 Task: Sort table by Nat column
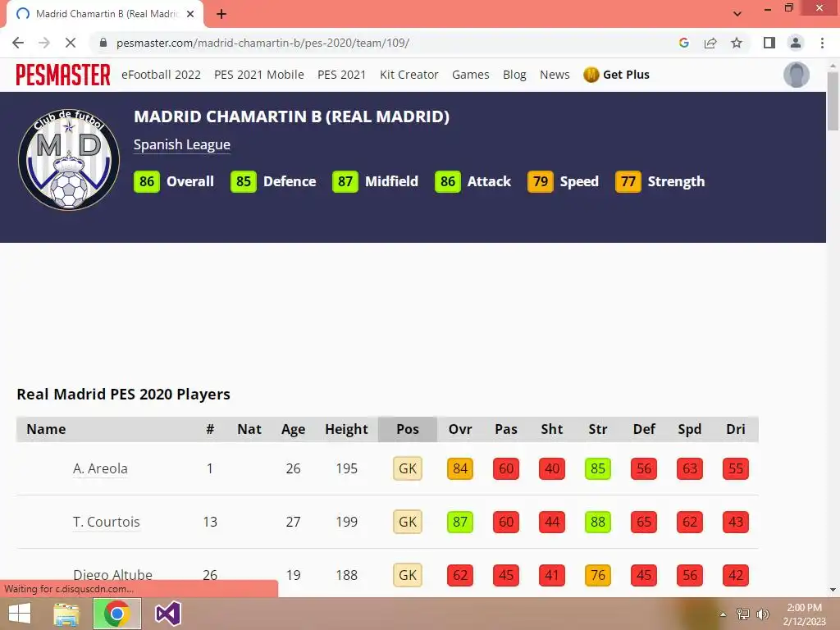[x=249, y=429]
